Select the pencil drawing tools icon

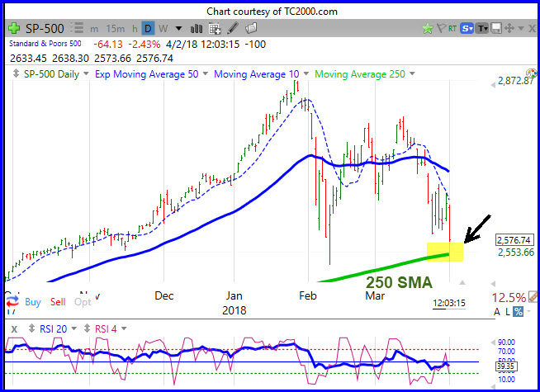coord(233,28)
